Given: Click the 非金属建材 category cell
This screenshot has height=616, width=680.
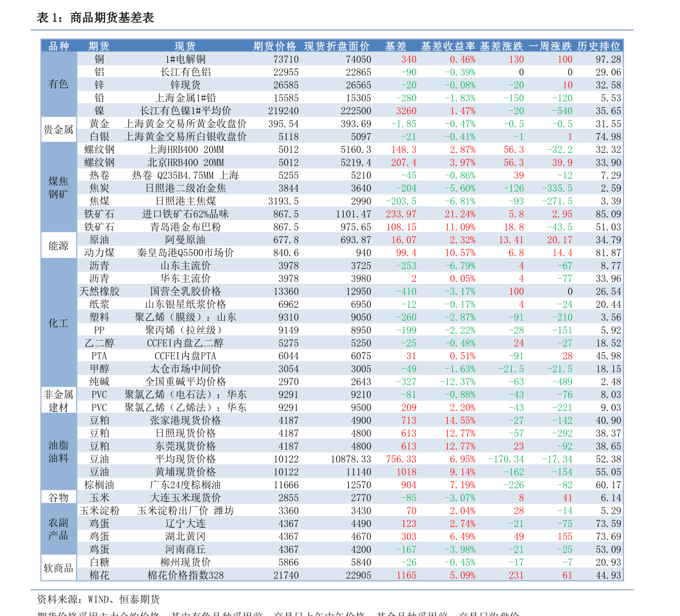Looking at the screenshot, I should point(59,401).
